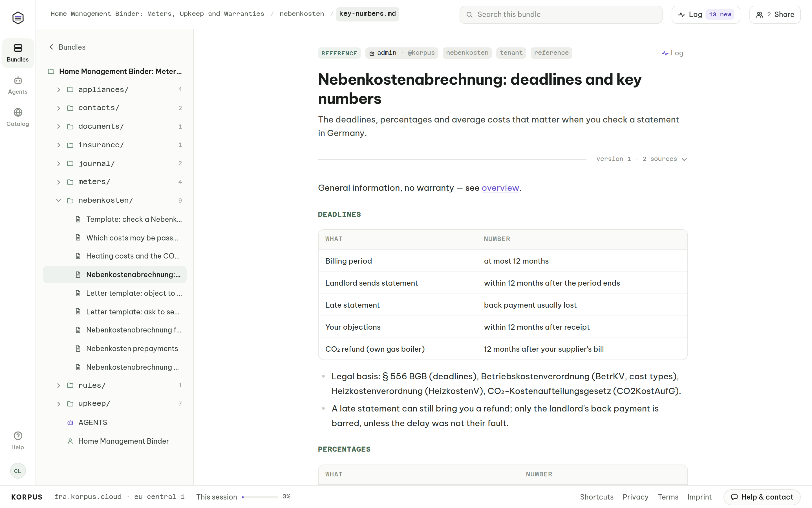
Task: Open Which costs may be pass... document
Action: pyautogui.click(x=115, y=238)
